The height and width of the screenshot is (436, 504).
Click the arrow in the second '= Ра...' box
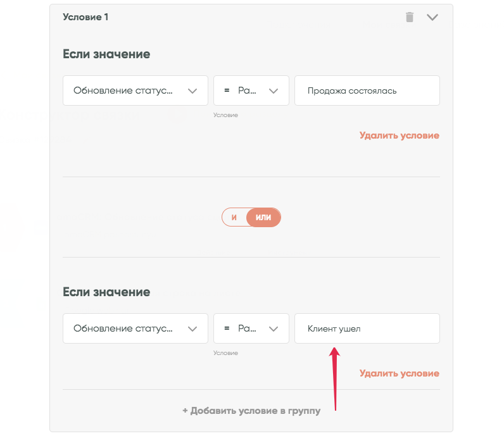coord(274,328)
